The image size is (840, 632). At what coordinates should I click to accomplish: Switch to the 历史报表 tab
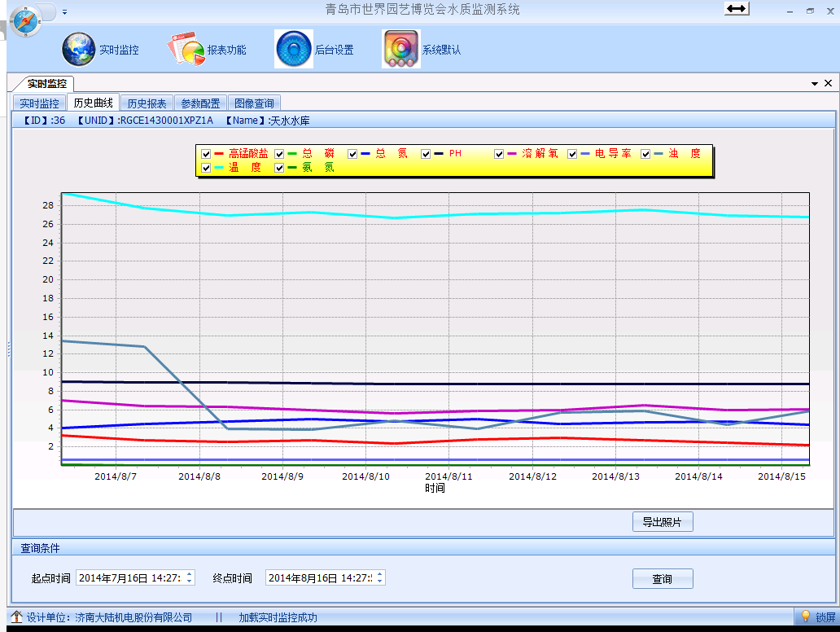(147, 103)
